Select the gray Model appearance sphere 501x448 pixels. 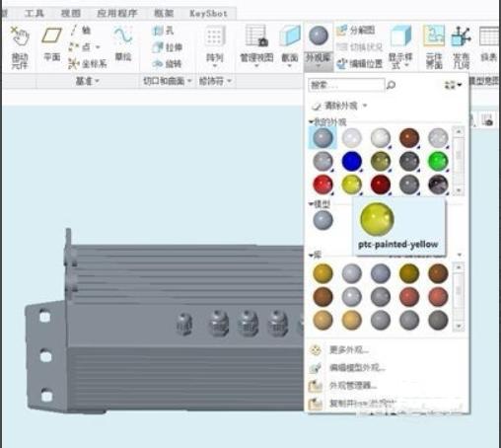click(x=322, y=220)
